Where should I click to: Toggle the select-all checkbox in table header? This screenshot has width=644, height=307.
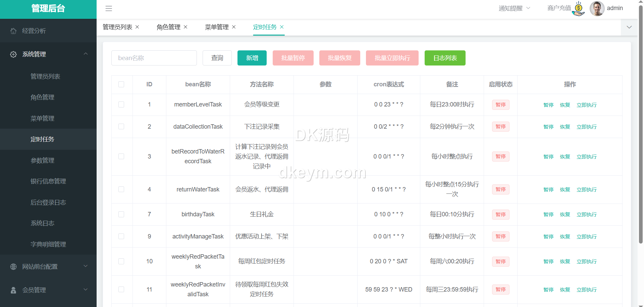click(x=121, y=84)
